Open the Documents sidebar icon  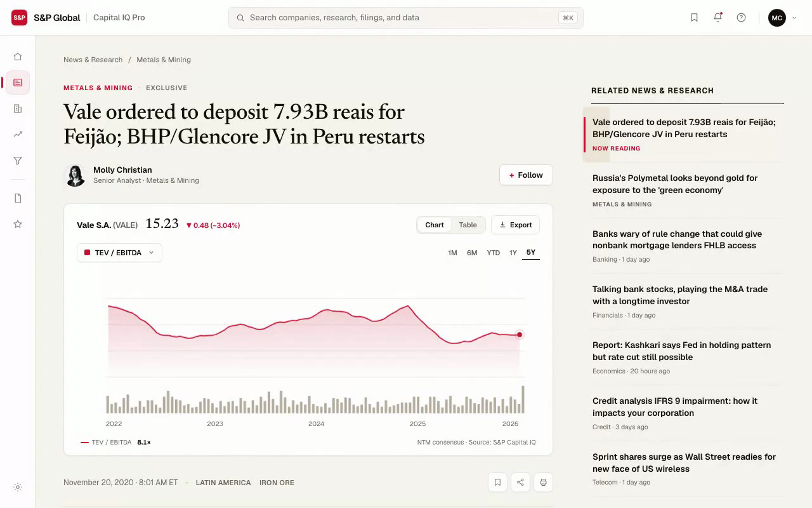pos(18,198)
